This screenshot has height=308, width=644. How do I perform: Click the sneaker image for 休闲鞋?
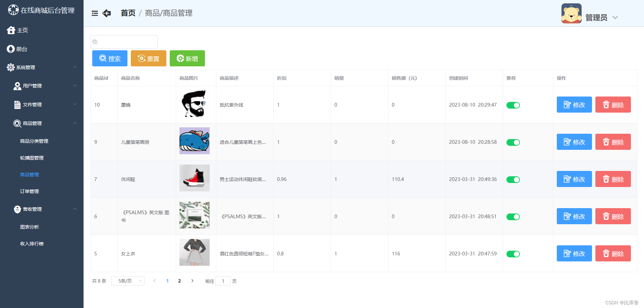195,178
